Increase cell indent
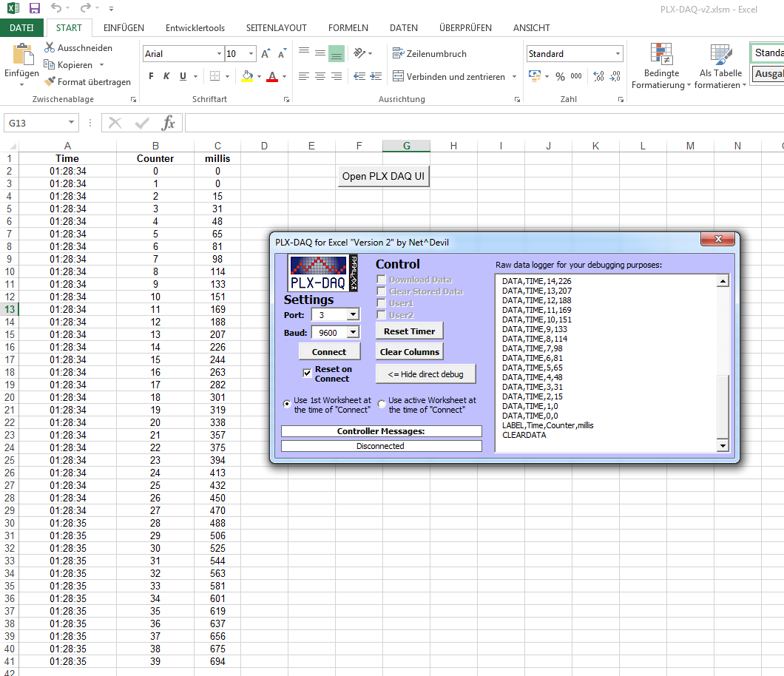 pos(376,76)
